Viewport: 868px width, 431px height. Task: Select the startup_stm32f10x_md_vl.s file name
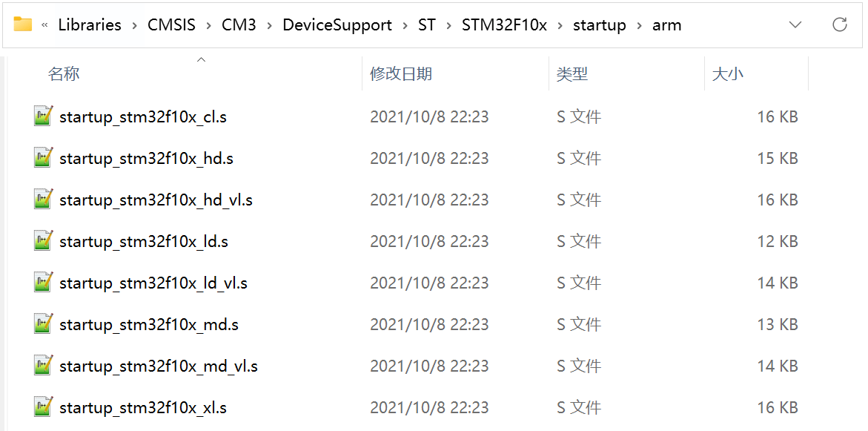159,366
